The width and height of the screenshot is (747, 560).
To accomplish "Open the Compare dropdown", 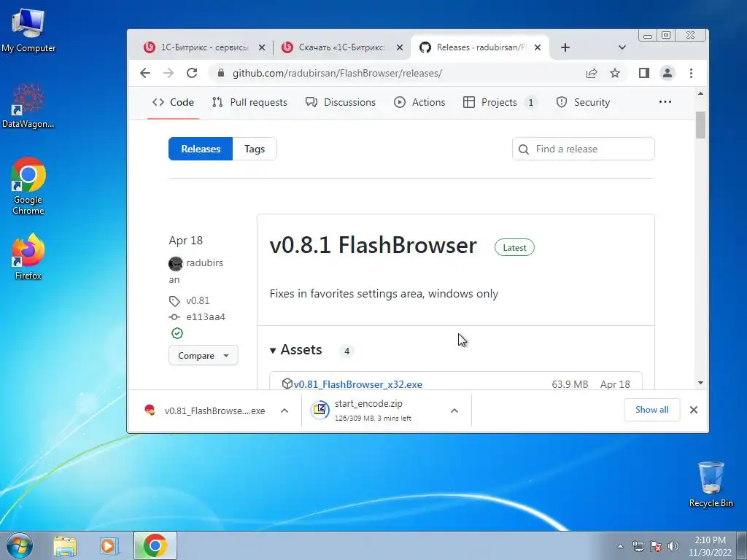I will (204, 356).
